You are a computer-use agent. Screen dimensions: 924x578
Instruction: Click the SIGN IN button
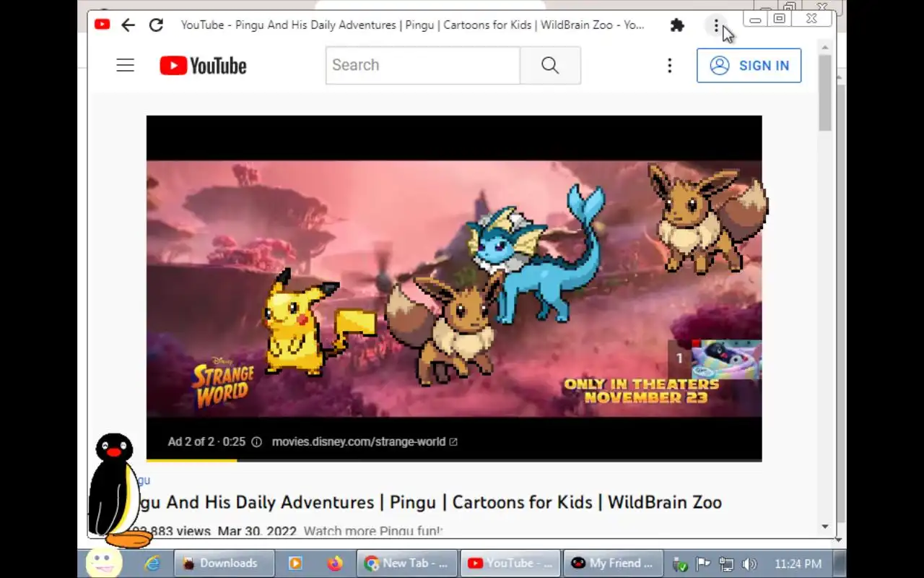coord(749,66)
